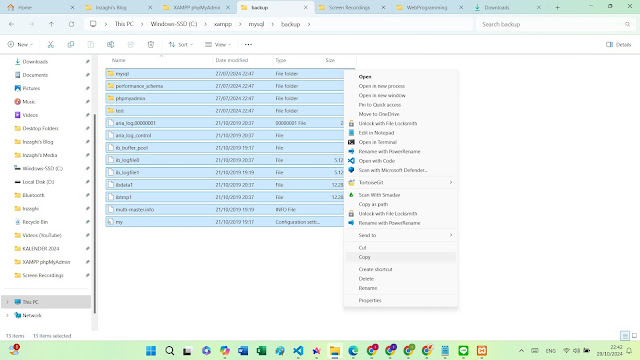Open Pictures in the sidebar
Screen dimensions: 640x360
pos(31,88)
